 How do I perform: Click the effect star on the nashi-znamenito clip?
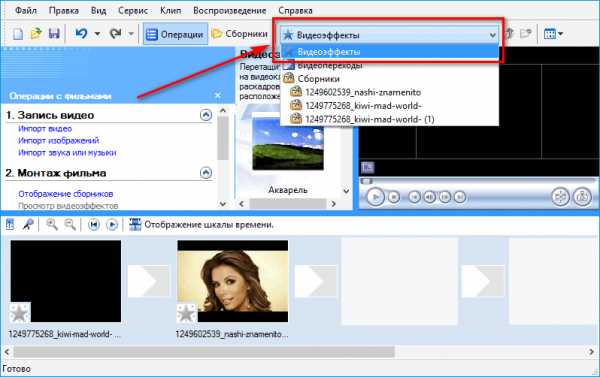point(186,313)
